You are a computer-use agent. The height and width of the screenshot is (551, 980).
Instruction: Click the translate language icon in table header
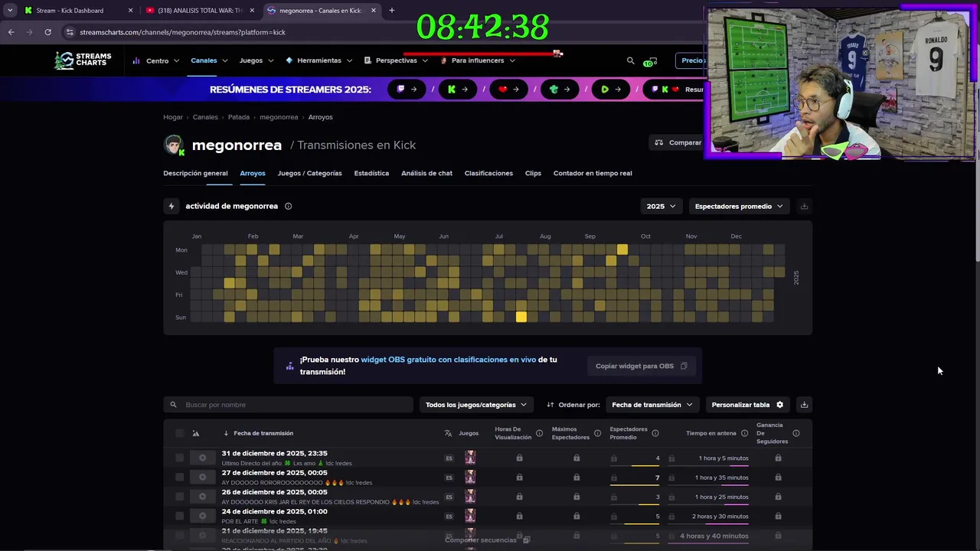click(448, 433)
